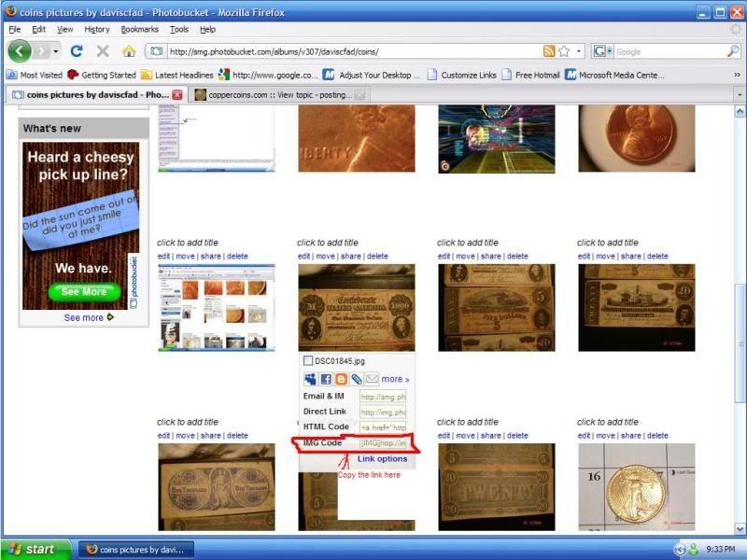This screenshot has height=560, width=747.
Task: Click the Customize Links bookmark
Action: click(462, 76)
